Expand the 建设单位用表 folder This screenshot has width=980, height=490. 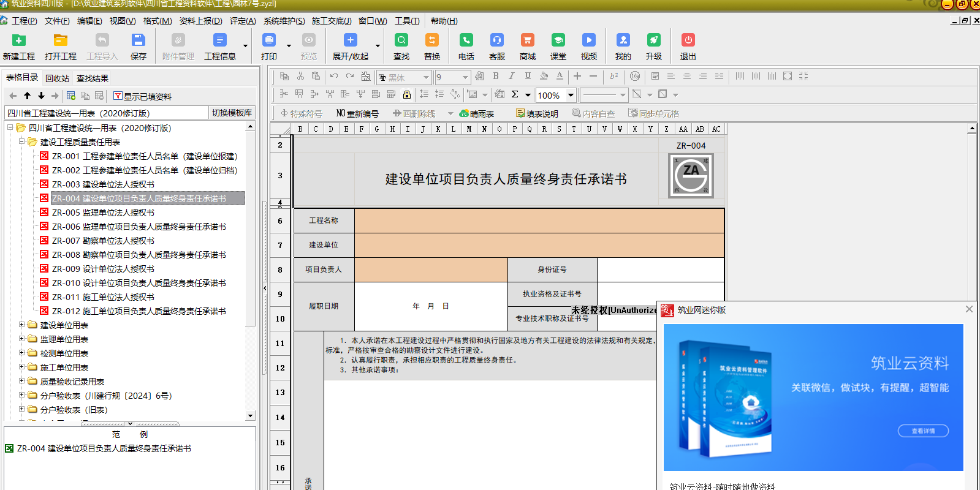tap(22, 325)
